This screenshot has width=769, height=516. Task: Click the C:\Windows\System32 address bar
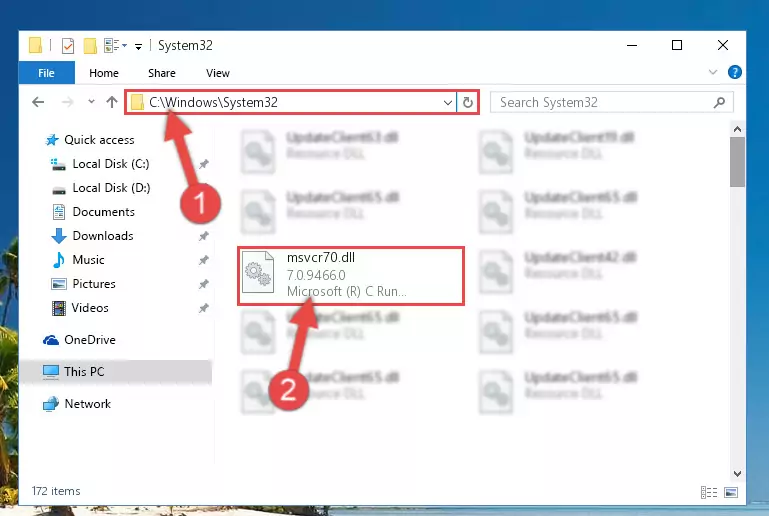pos(290,102)
